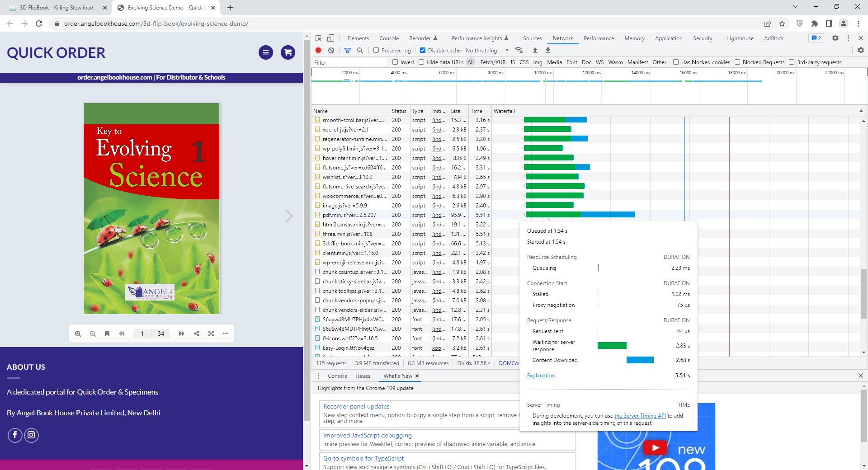Open Improved JavaScript debugging link
Screen dimensions: 868x470
[368, 435]
